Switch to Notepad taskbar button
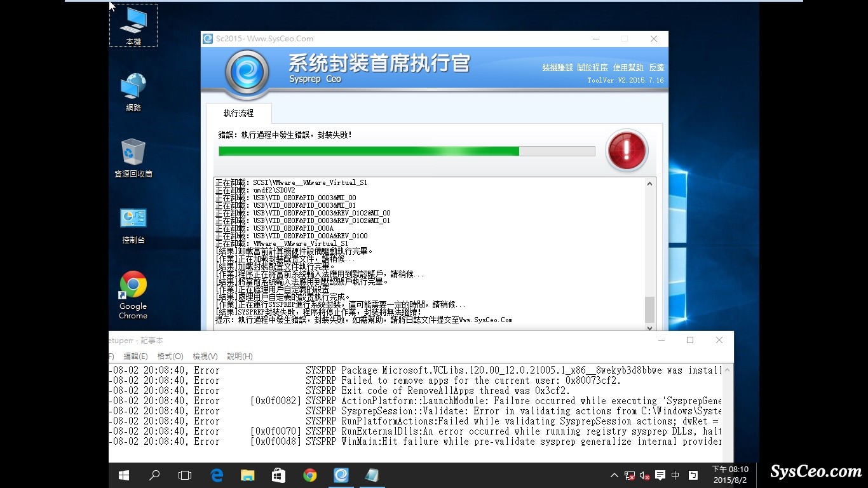This screenshot has width=868, height=488. pyautogui.click(x=372, y=475)
